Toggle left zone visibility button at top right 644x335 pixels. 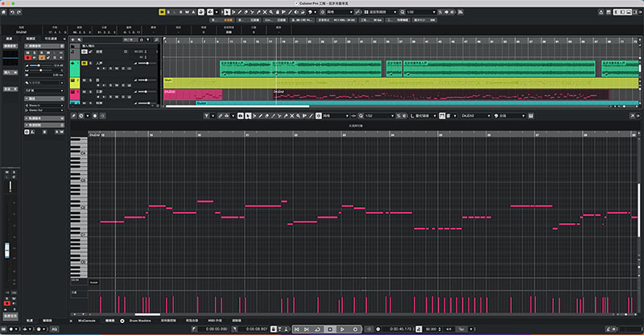point(616,12)
